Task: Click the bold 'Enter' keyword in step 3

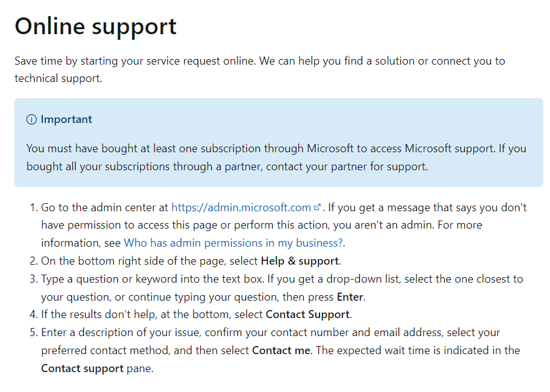Action: point(350,297)
